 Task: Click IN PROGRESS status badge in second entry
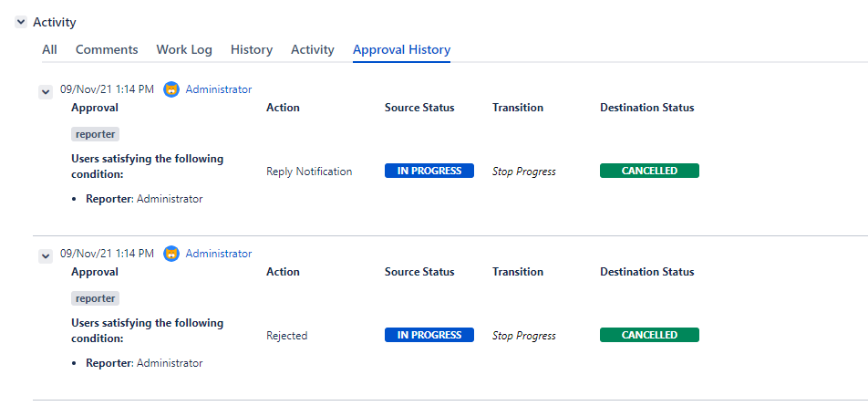pos(429,335)
